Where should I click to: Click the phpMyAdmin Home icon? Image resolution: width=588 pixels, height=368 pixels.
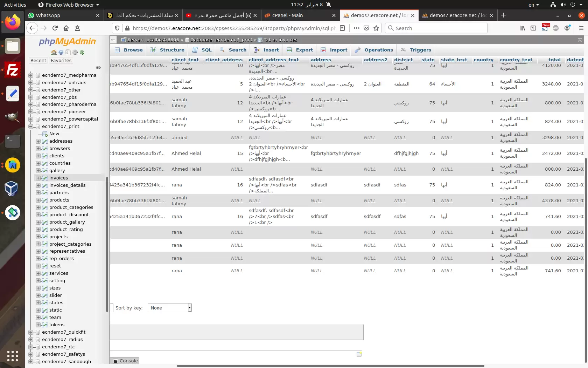click(54, 53)
